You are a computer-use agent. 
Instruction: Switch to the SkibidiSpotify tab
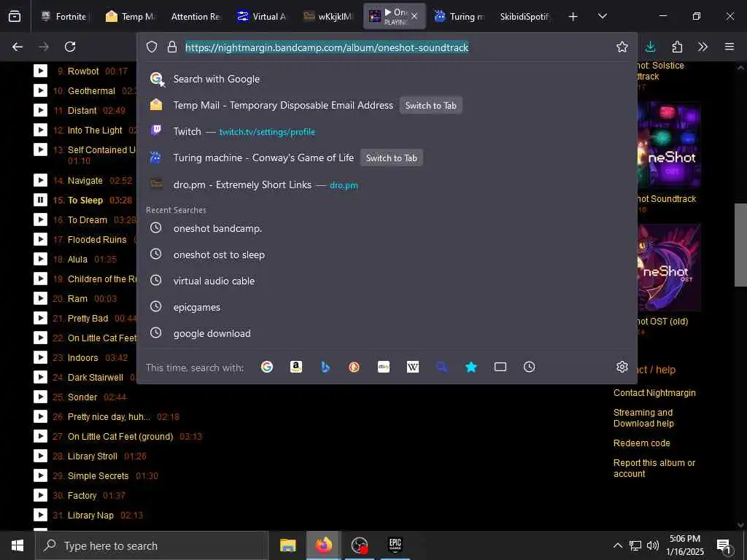525,16
